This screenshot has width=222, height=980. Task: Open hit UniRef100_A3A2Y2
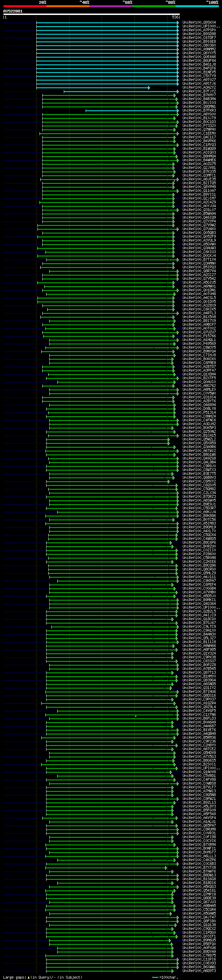click(199, 88)
